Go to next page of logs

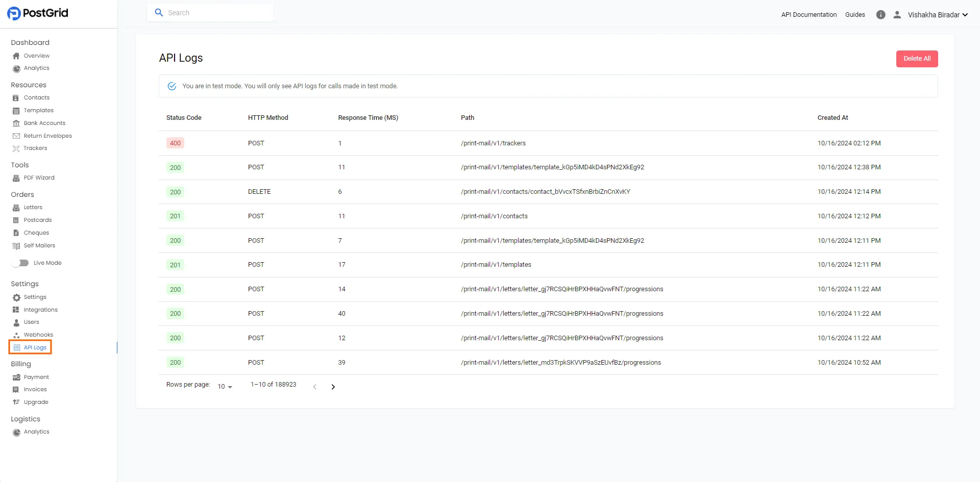click(333, 387)
